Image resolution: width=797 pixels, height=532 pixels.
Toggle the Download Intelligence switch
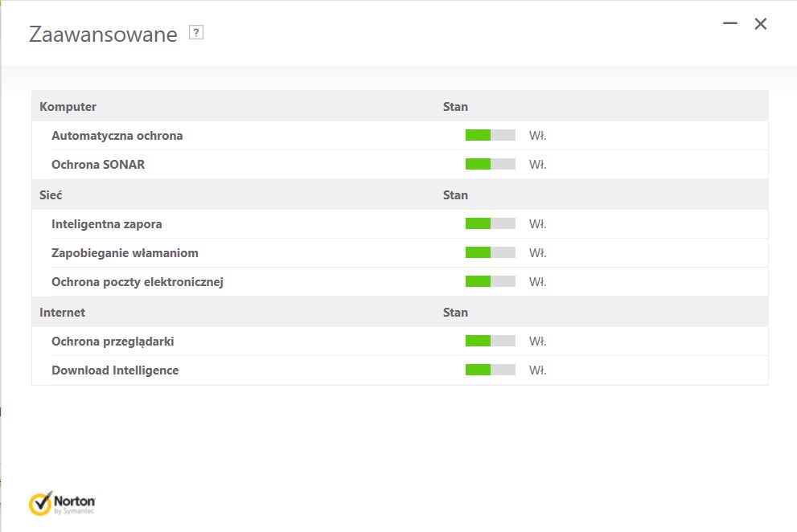tap(490, 370)
